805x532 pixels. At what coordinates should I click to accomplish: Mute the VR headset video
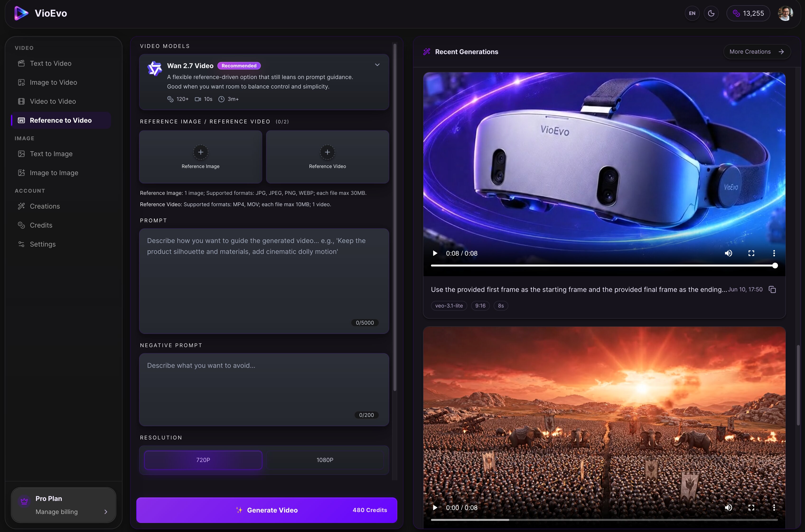pyautogui.click(x=728, y=253)
